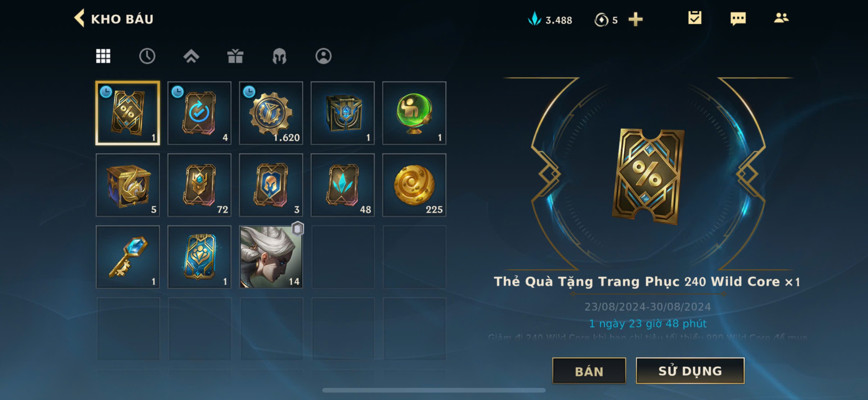The width and height of the screenshot is (868, 400).
Task: Select the green orb item
Action: (x=414, y=113)
